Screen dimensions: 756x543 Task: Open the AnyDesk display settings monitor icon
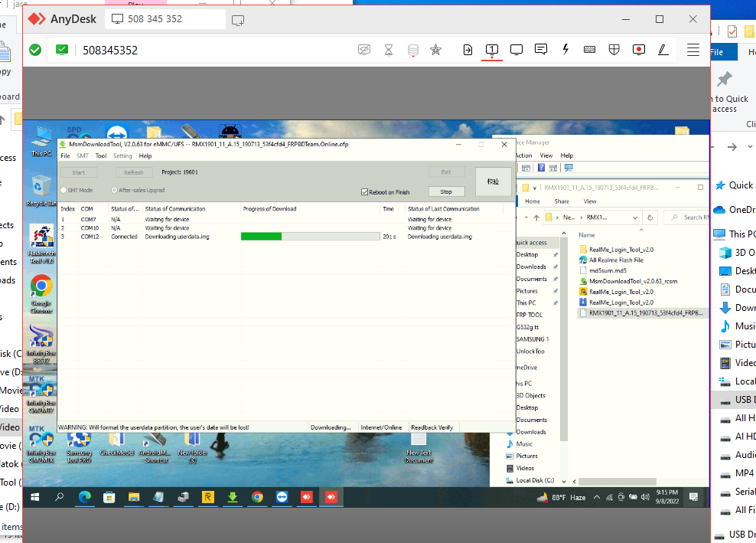pos(516,50)
